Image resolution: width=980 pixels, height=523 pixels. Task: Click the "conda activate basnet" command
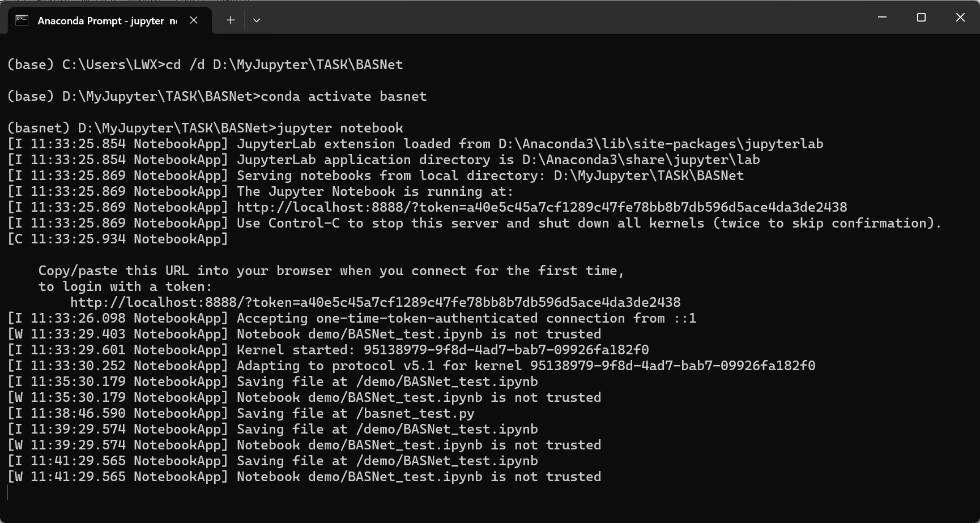tap(343, 97)
